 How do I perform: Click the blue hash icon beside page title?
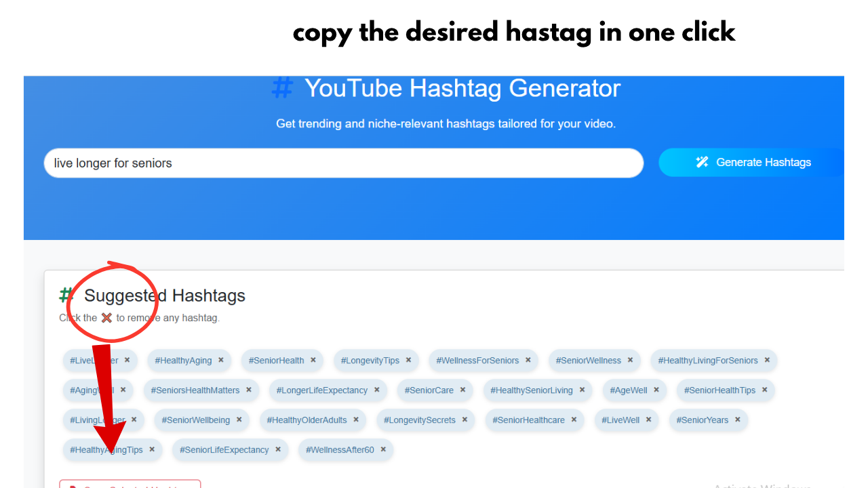pyautogui.click(x=282, y=89)
